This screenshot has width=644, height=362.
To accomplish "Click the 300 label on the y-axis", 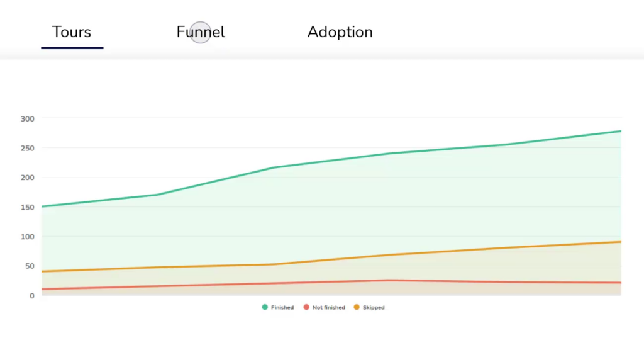I will [x=28, y=119].
